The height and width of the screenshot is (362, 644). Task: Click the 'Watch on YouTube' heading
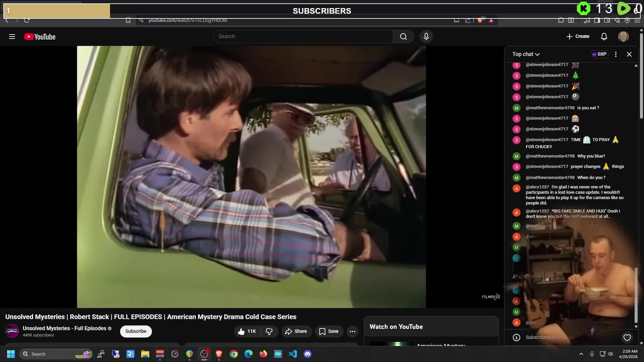396,327
